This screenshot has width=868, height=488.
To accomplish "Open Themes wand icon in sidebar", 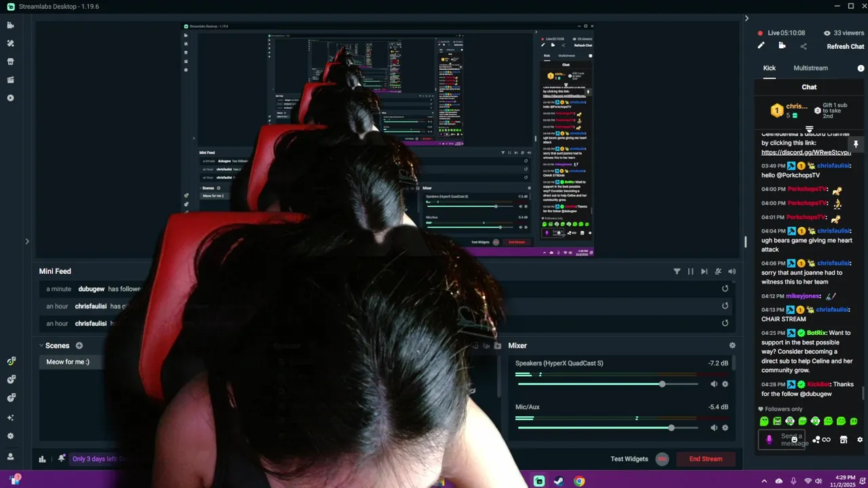I will [10, 43].
